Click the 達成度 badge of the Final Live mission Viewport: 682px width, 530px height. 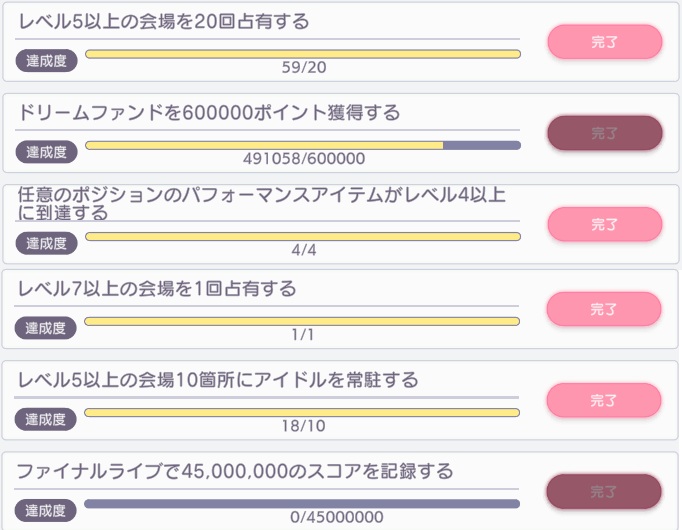point(46,510)
